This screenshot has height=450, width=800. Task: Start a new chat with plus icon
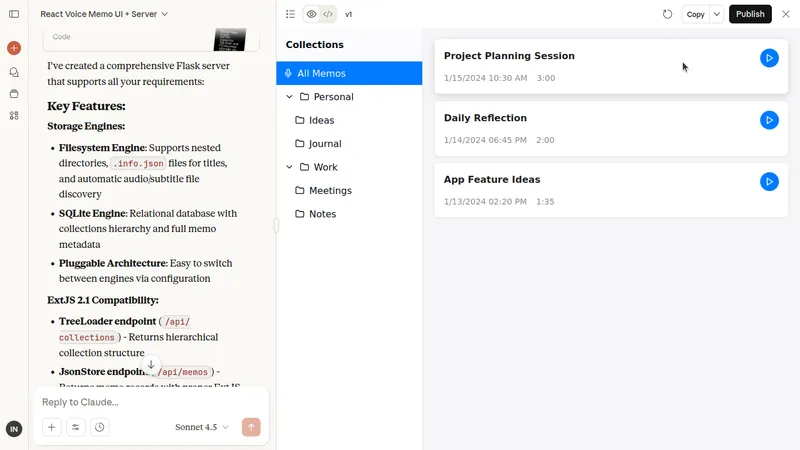click(x=14, y=48)
